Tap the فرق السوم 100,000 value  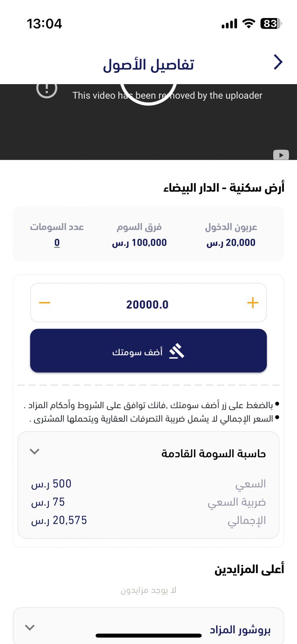[x=139, y=243]
